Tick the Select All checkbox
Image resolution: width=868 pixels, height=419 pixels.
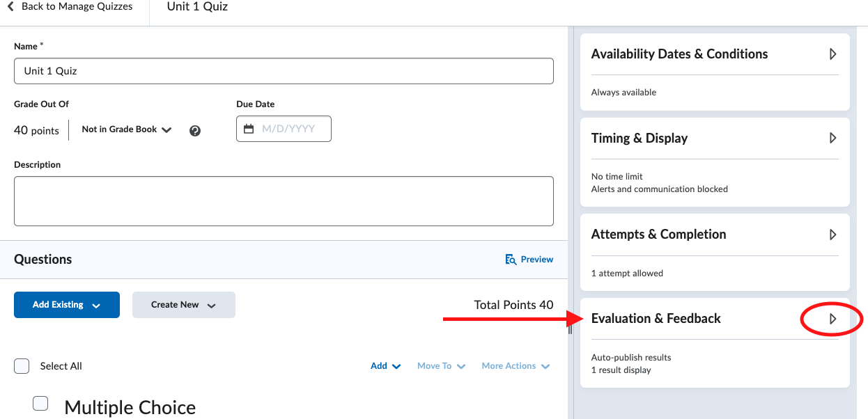(x=22, y=366)
